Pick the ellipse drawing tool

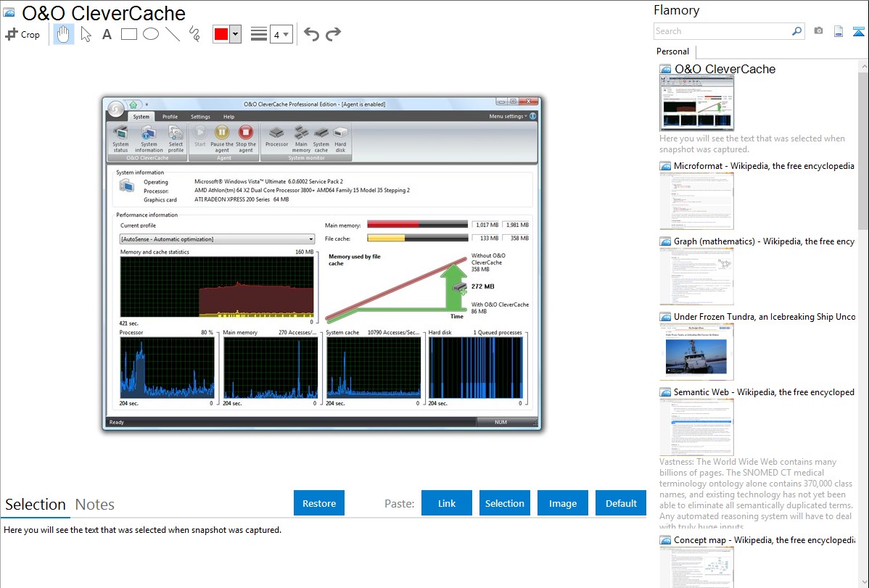(x=151, y=34)
